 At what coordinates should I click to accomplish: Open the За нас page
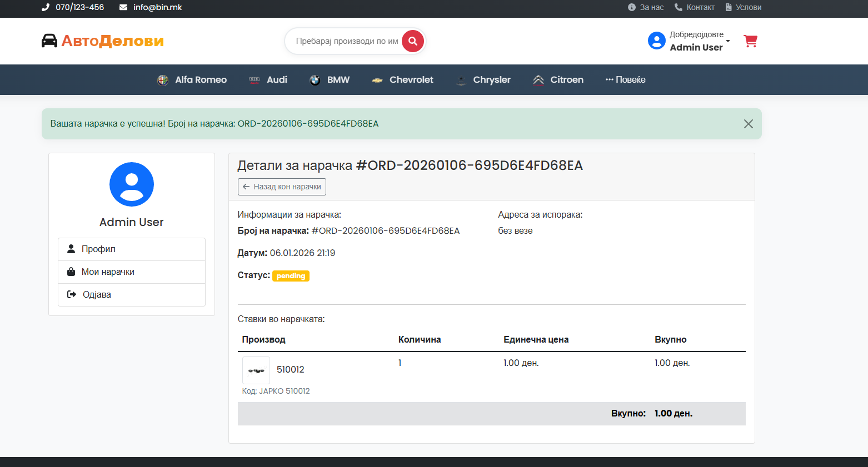pos(646,7)
